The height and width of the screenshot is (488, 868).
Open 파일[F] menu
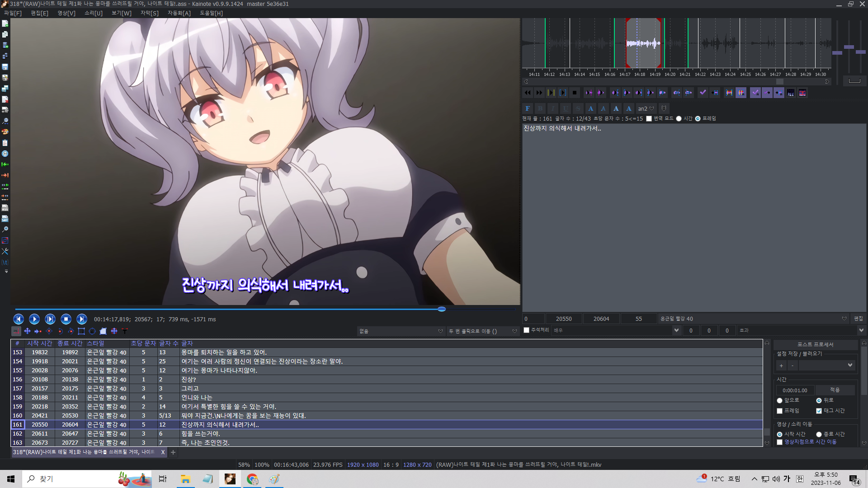tap(13, 13)
